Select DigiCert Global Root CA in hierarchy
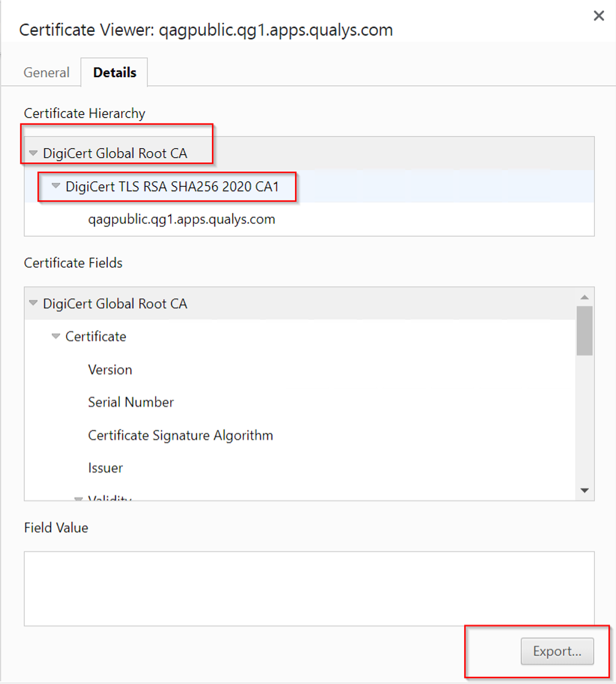 [115, 154]
